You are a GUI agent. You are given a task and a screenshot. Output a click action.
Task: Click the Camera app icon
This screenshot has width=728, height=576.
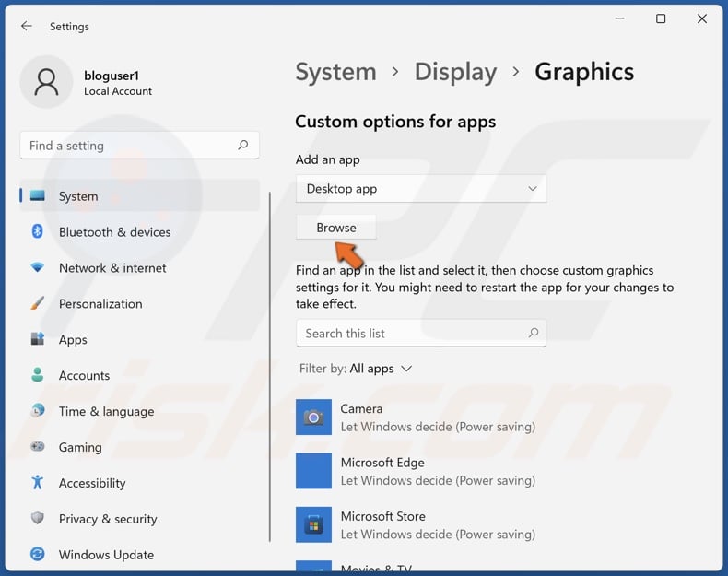[x=313, y=417]
